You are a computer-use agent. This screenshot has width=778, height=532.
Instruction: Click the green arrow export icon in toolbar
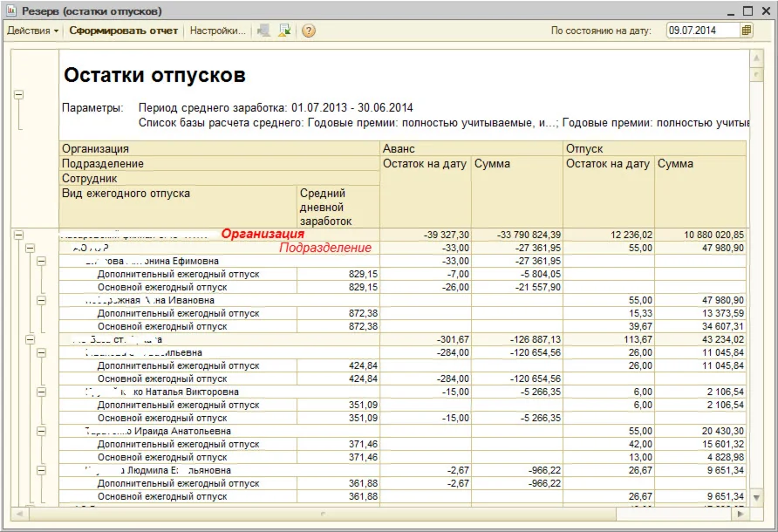point(284,31)
